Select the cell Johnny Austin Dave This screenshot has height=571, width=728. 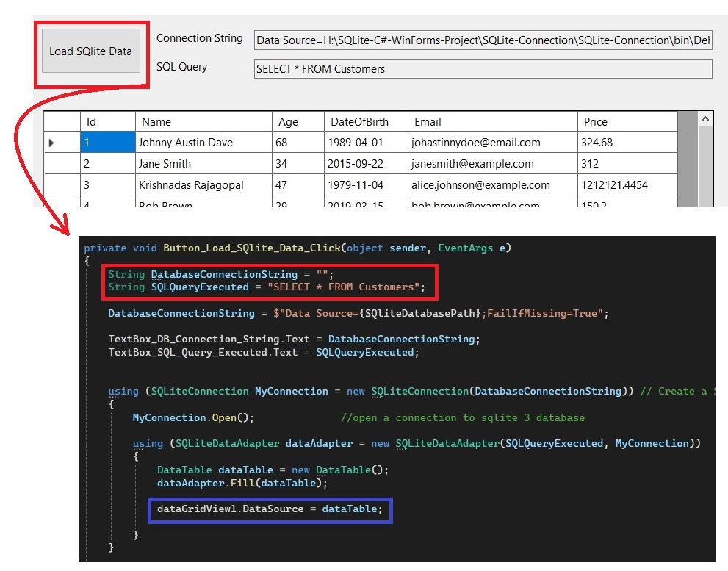pos(203,143)
